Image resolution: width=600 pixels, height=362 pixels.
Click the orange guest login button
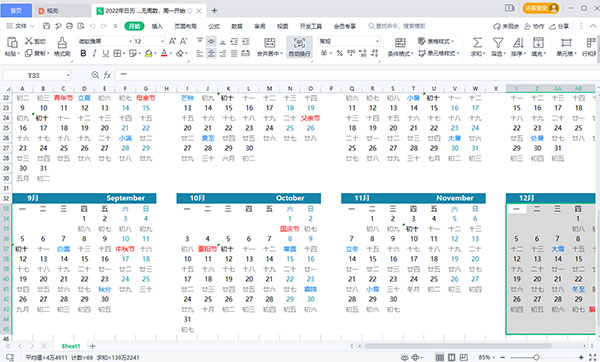click(x=541, y=8)
